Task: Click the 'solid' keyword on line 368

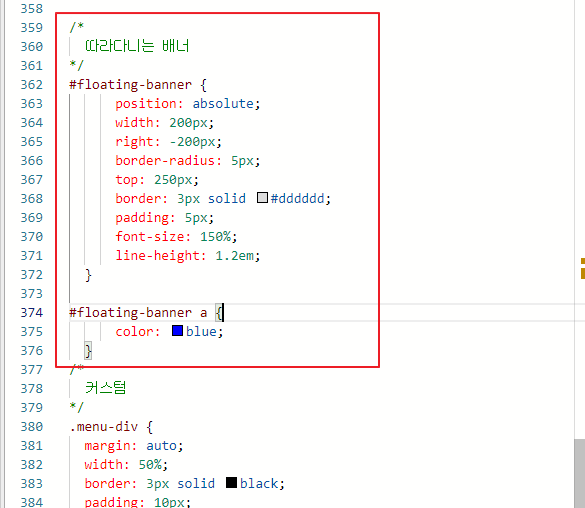Action: 227,199
